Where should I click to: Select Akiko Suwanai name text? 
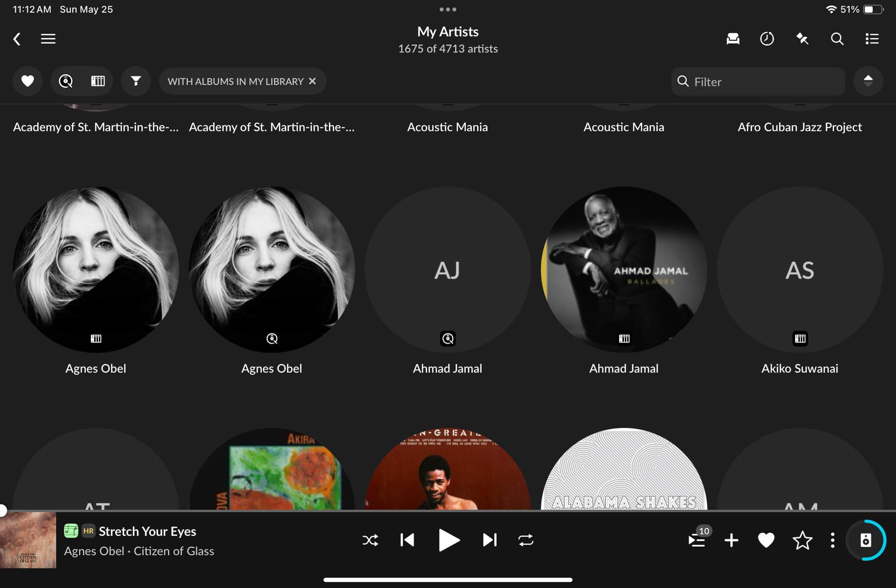pos(800,368)
